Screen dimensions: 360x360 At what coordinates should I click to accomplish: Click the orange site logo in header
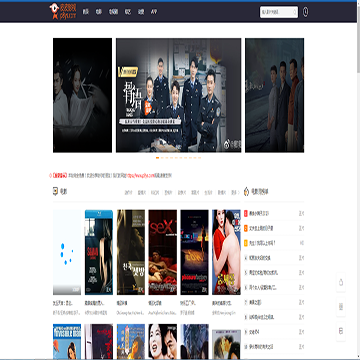coord(63,11)
